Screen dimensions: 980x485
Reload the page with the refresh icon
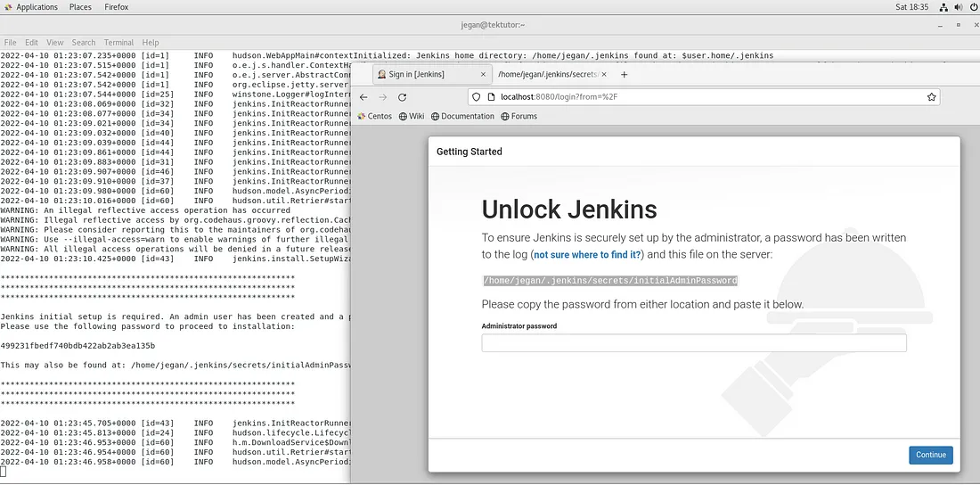point(403,97)
